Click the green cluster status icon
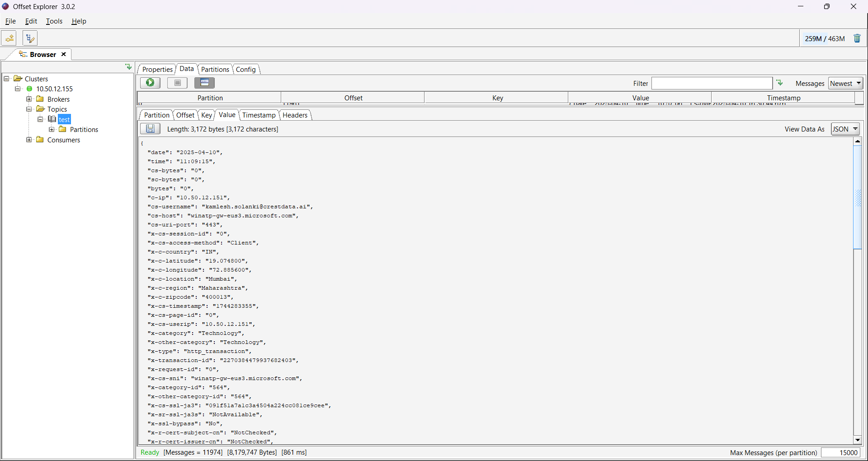 point(29,89)
